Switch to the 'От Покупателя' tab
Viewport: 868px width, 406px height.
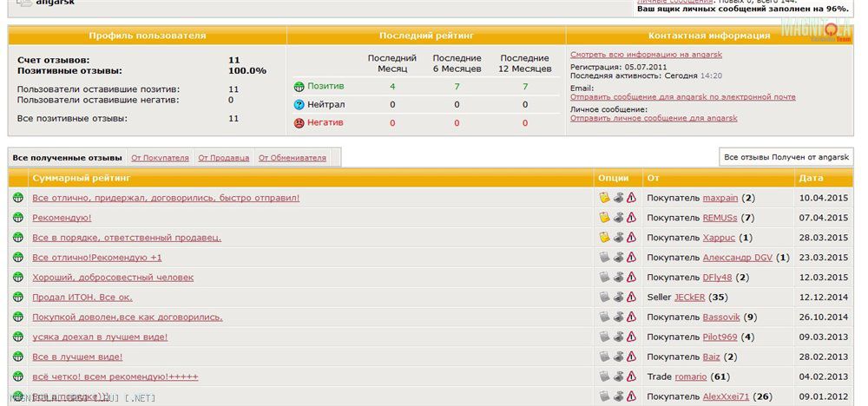pos(160,158)
